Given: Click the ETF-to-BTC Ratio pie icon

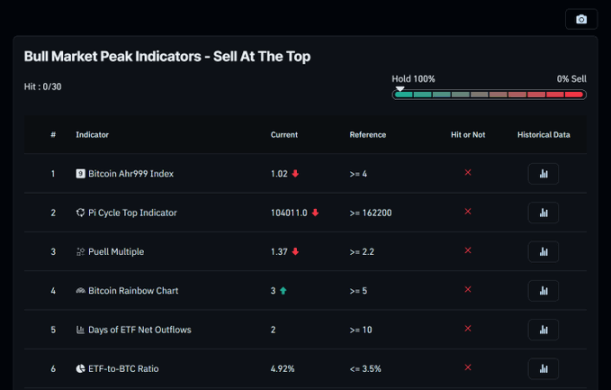Looking at the screenshot, I should click(x=80, y=368).
